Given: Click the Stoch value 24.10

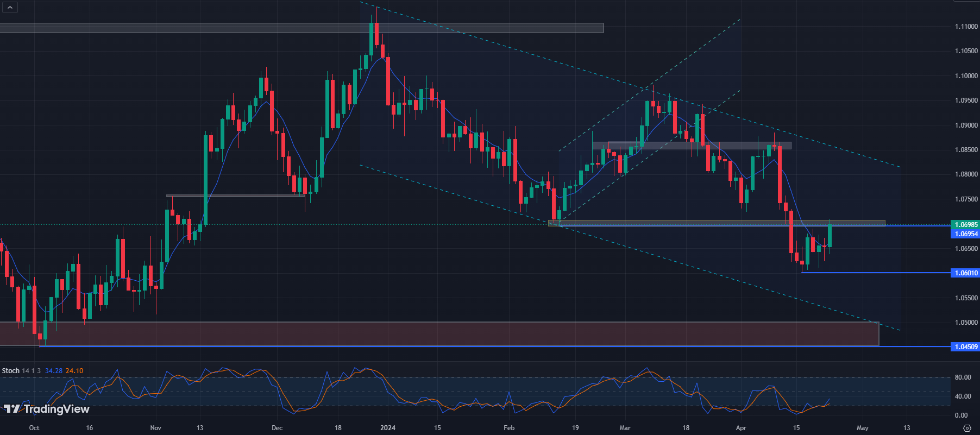Looking at the screenshot, I should 74,371.
